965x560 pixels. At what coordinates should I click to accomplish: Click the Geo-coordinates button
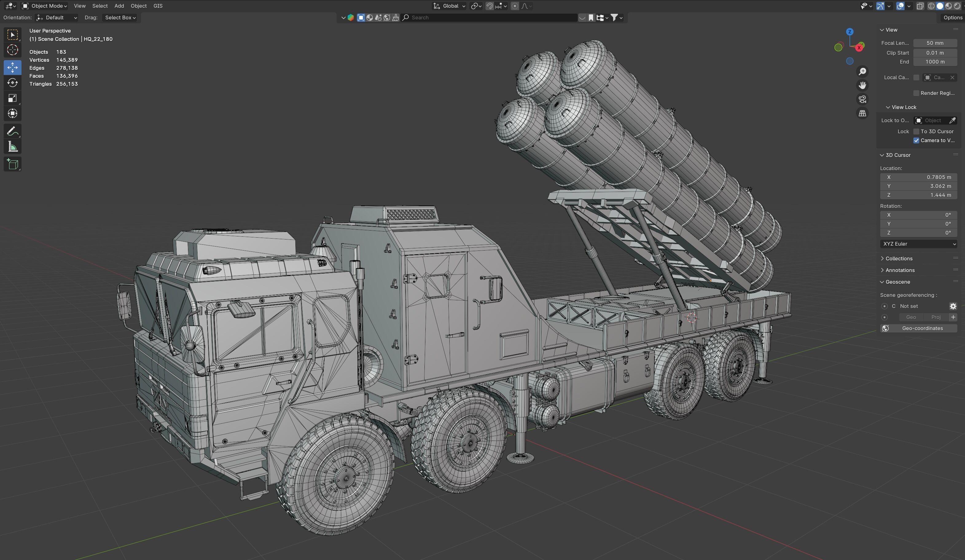[918, 329]
